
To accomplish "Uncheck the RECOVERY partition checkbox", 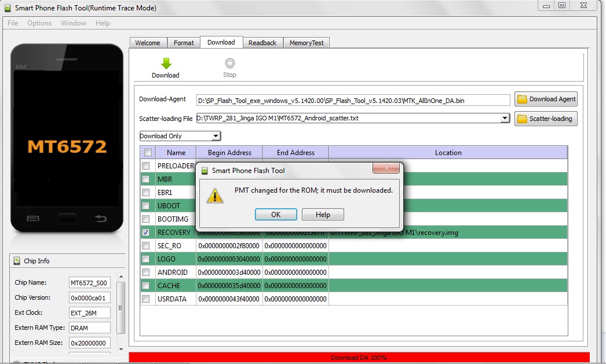I will [148, 232].
